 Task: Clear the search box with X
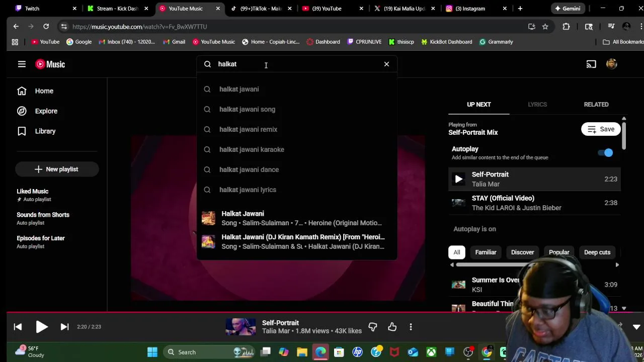pyautogui.click(x=386, y=64)
